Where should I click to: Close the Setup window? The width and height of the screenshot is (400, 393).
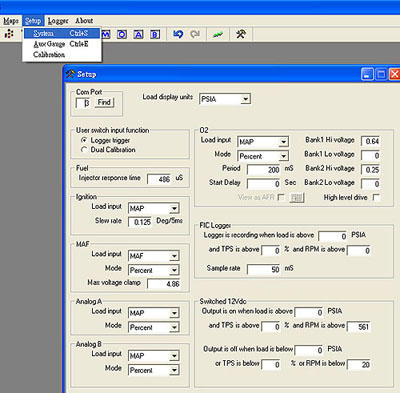click(395, 74)
